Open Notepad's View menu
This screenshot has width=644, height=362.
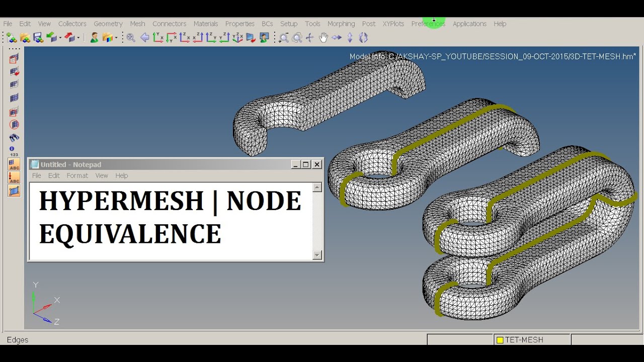click(102, 175)
